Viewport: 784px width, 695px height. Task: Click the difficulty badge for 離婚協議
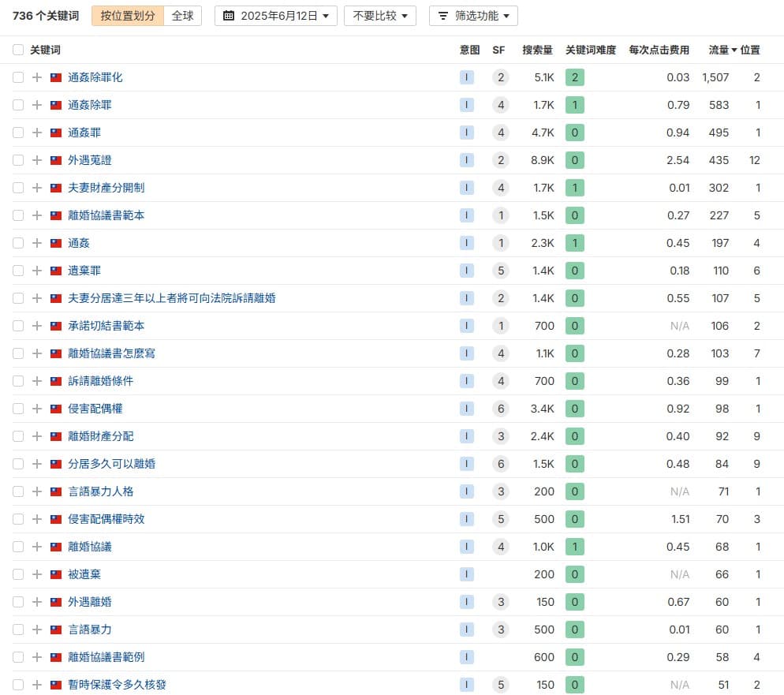(x=574, y=547)
